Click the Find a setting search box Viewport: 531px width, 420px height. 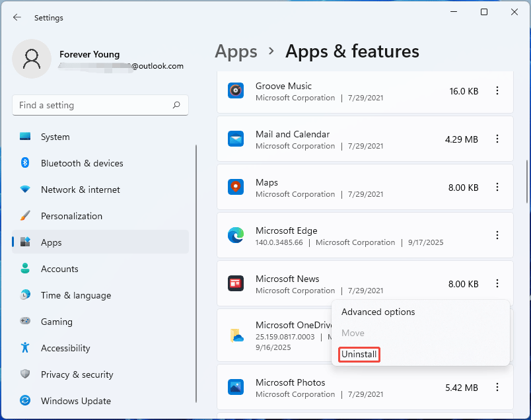(92, 105)
